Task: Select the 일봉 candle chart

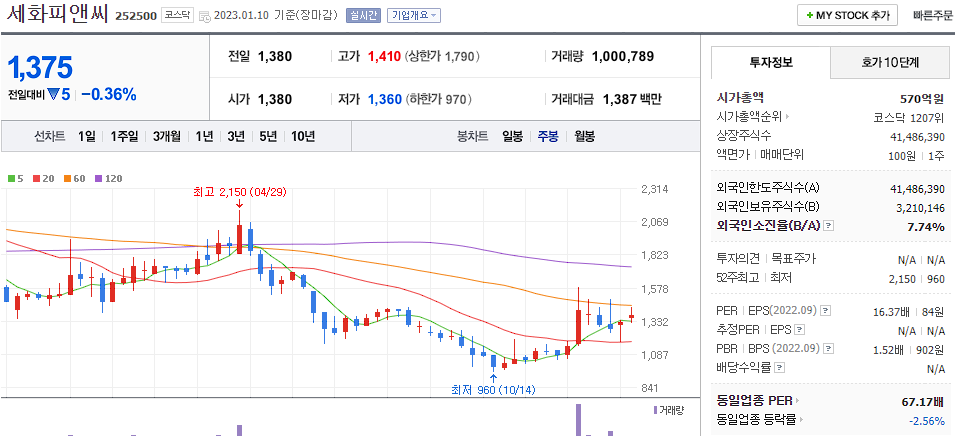Action: [x=512, y=136]
